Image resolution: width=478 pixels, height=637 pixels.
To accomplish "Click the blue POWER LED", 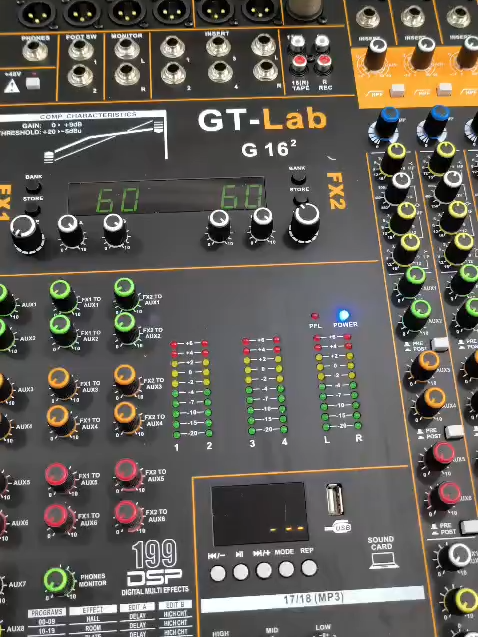I will [x=344, y=315].
